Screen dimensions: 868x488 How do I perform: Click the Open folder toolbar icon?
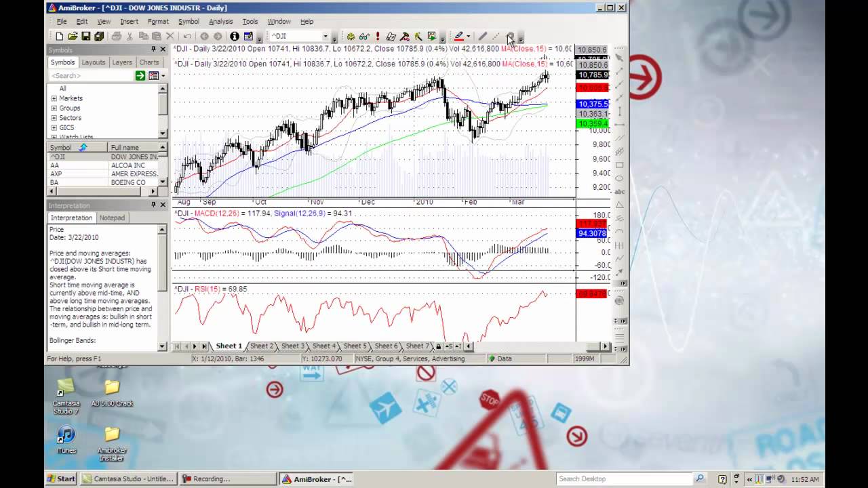click(72, 36)
